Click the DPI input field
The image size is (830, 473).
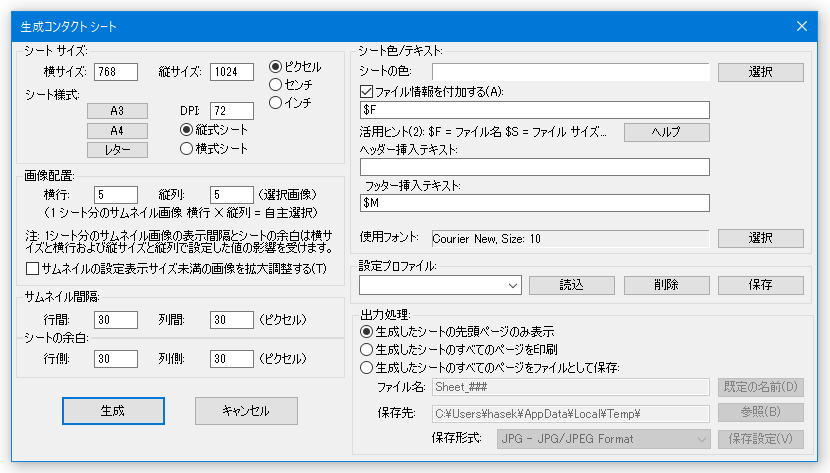click(x=232, y=111)
